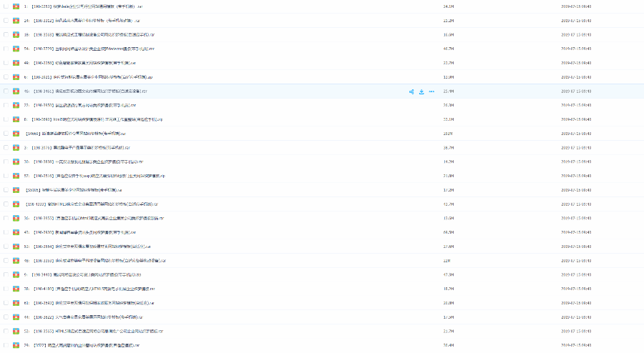The image size is (644, 353).
Task: Click the archive icon of the first file
Action: (16, 6)
